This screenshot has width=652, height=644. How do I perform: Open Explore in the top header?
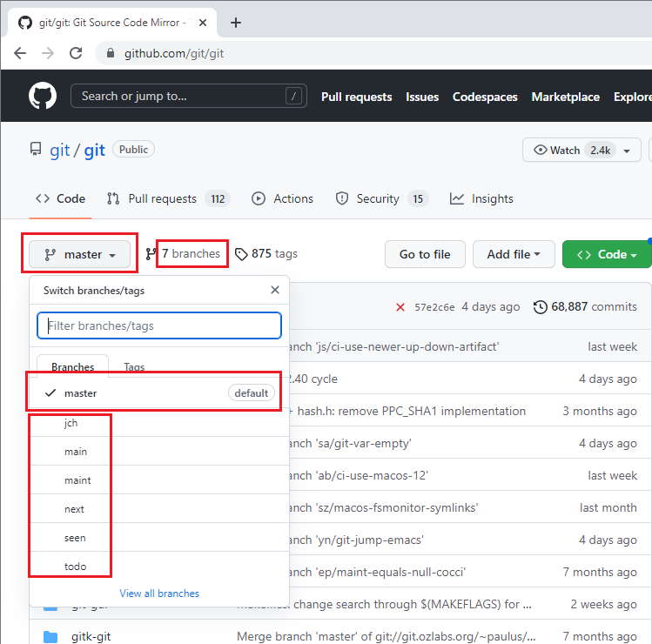[633, 97]
